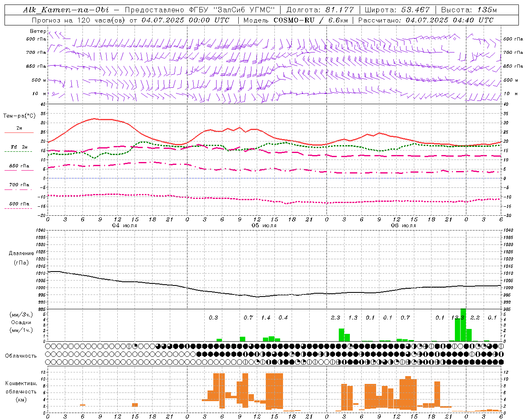Click the "Конвективн." convective cloud label
The image size is (525, 420).
click(x=21, y=383)
